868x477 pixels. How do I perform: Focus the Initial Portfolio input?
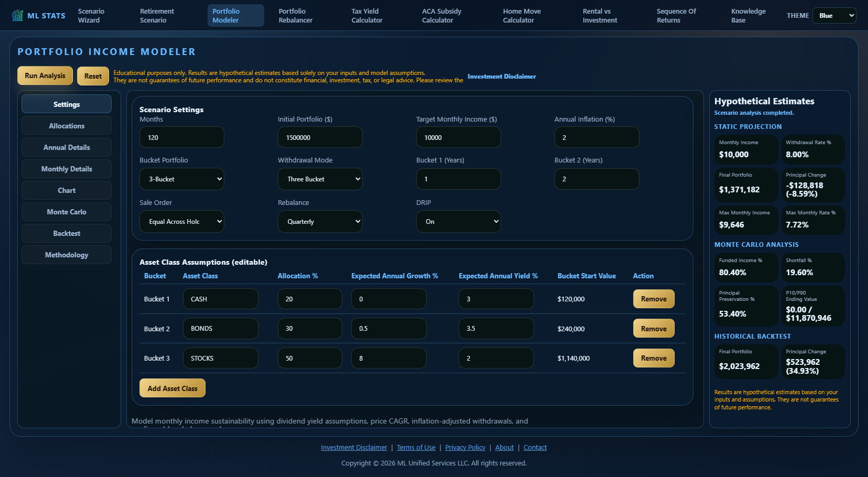click(320, 137)
